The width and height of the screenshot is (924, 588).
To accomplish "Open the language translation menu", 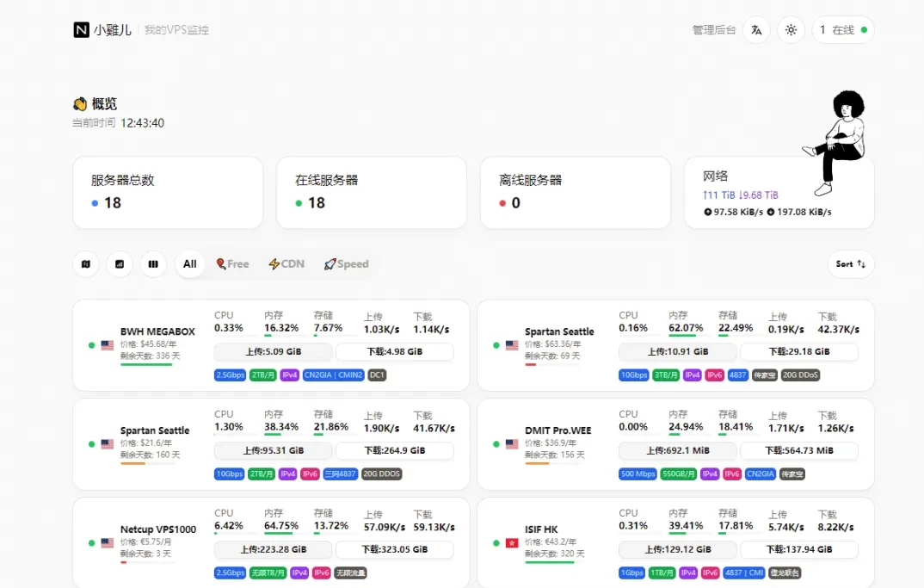I will [756, 30].
